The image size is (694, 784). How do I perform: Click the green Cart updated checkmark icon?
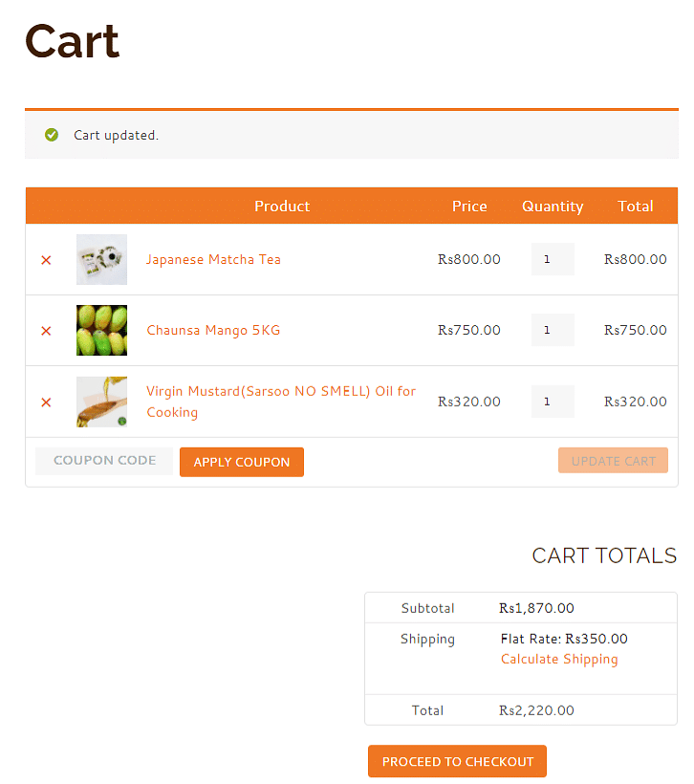coord(52,135)
